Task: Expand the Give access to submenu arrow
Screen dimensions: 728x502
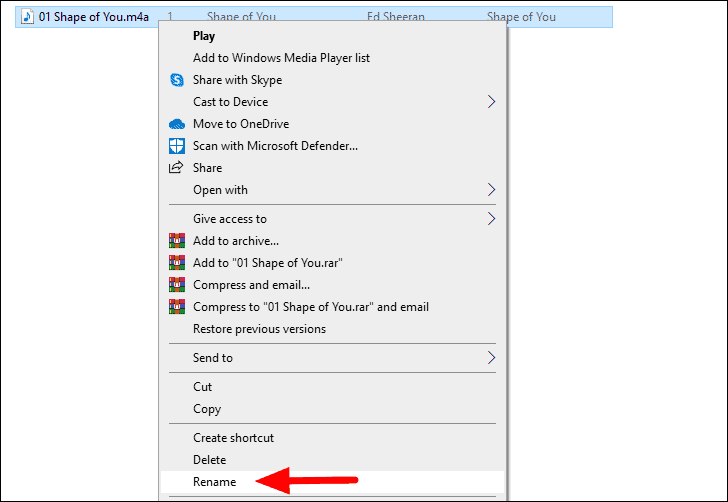Action: (x=491, y=219)
